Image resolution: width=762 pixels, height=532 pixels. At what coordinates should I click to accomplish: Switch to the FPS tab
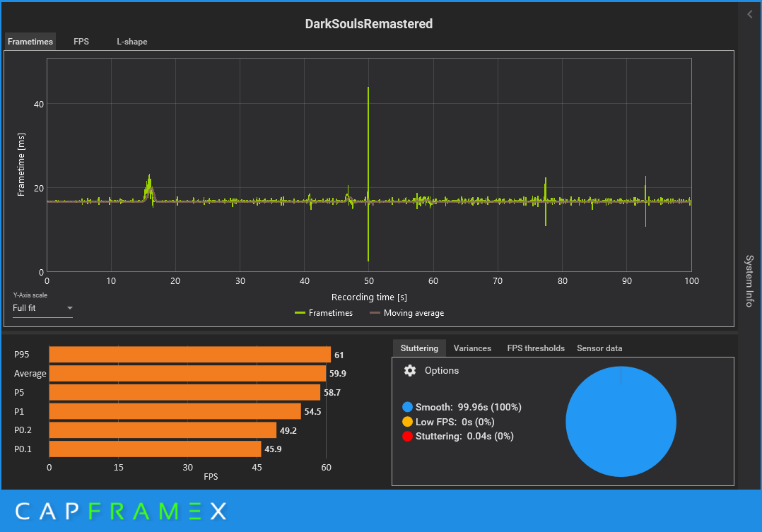pos(81,41)
